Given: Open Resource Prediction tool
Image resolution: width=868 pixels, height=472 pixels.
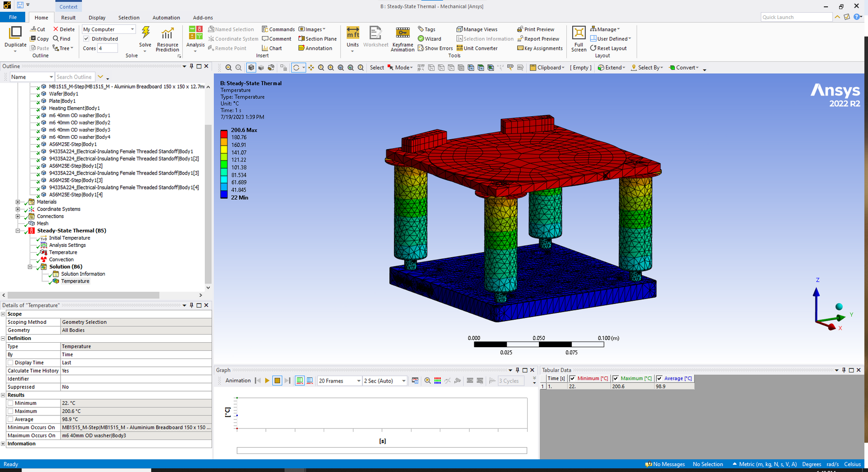Looking at the screenshot, I should click(x=167, y=39).
